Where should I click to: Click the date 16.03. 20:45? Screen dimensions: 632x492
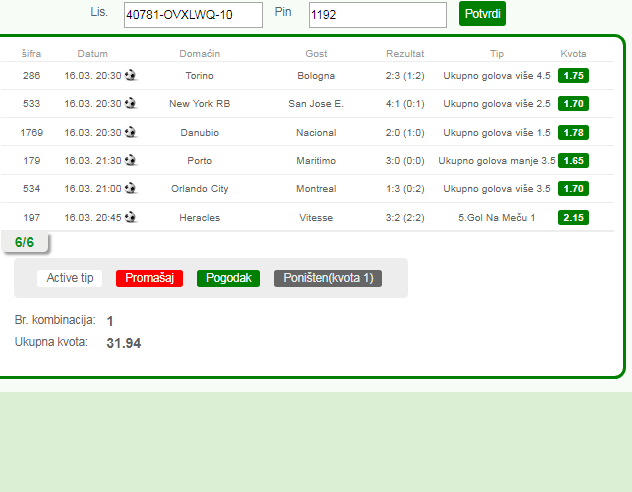(x=93, y=218)
